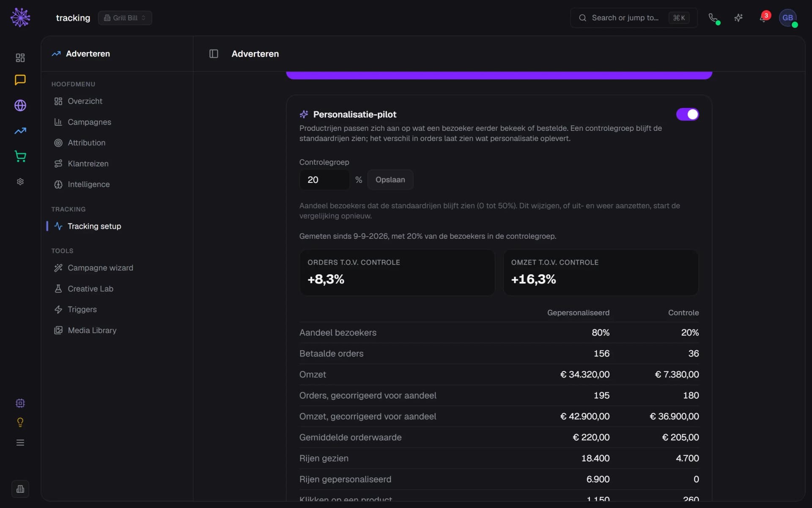Click the hamburger lines icon in left rail
The height and width of the screenshot is (508, 812).
[20, 443]
